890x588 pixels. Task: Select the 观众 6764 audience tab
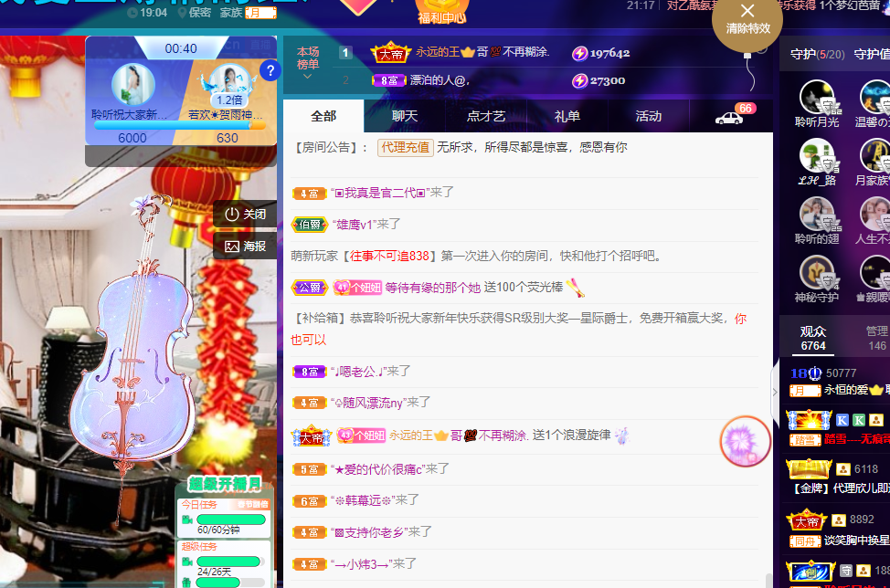(813, 339)
